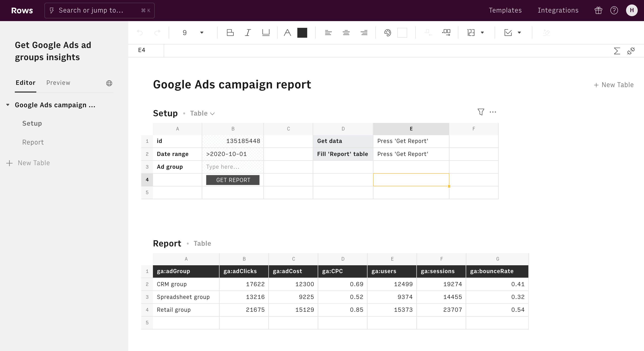This screenshot has width=644, height=351.
Task: Open the black text color swatch
Action: click(x=302, y=33)
